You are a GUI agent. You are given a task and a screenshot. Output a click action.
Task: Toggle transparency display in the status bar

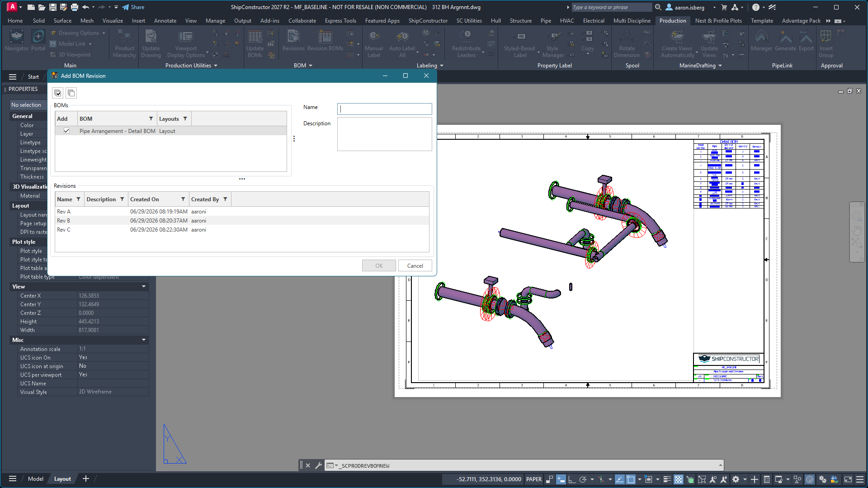[679, 479]
